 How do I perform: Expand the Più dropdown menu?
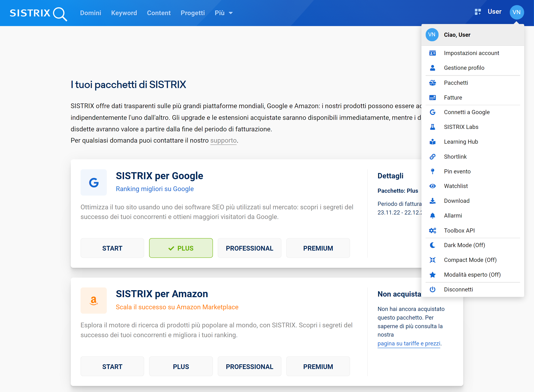[x=223, y=13]
